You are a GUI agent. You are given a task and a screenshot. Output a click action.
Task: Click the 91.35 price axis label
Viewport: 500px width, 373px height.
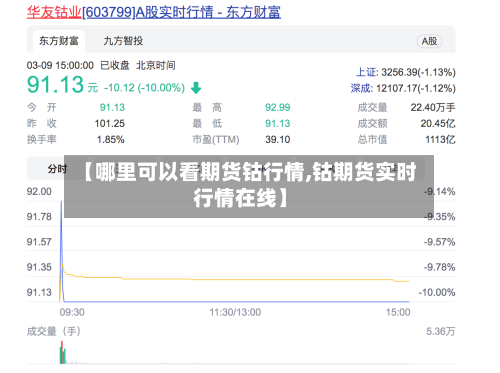coord(39,267)
